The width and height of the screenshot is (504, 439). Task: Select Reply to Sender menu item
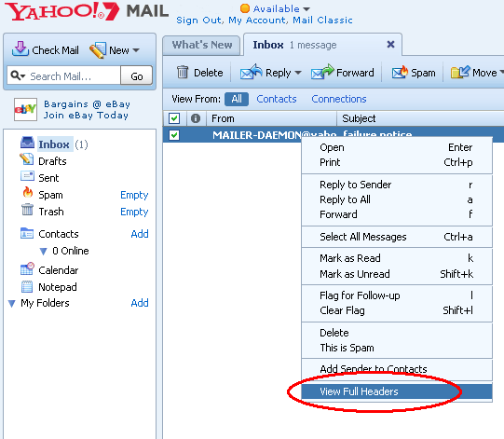tap(397, 185)
